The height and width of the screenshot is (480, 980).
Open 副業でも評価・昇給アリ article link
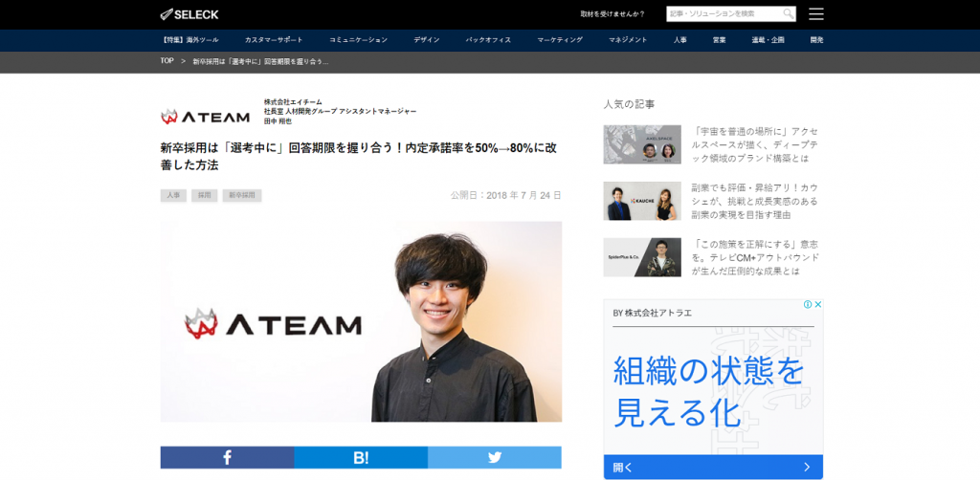755,201
